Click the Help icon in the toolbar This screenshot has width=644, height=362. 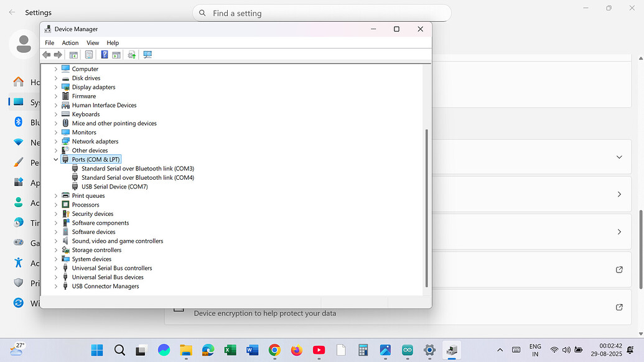(x=105, y=54)
